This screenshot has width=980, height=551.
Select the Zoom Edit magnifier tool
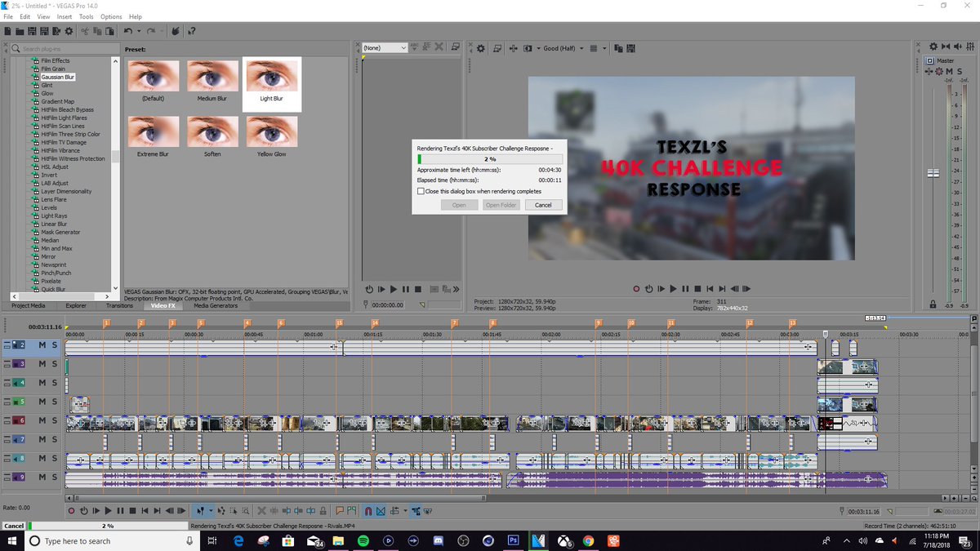click(245, 511)
